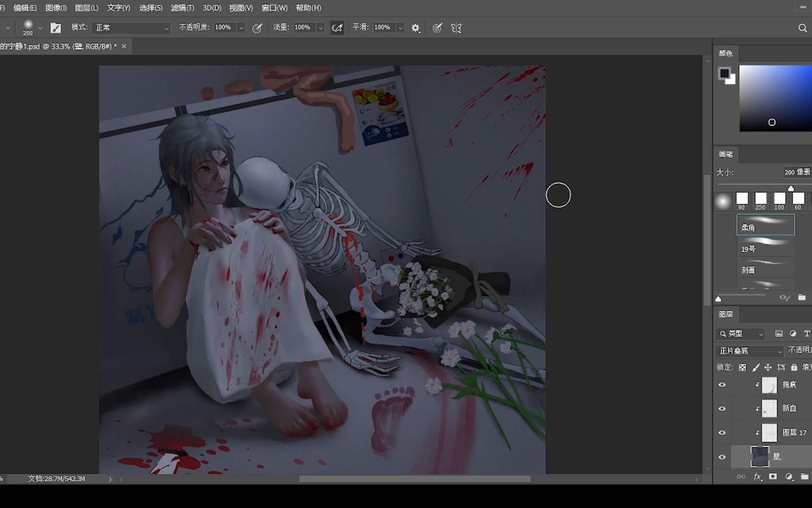Lock position move icon
Screen dimensions: 812x508
point(768,367)
